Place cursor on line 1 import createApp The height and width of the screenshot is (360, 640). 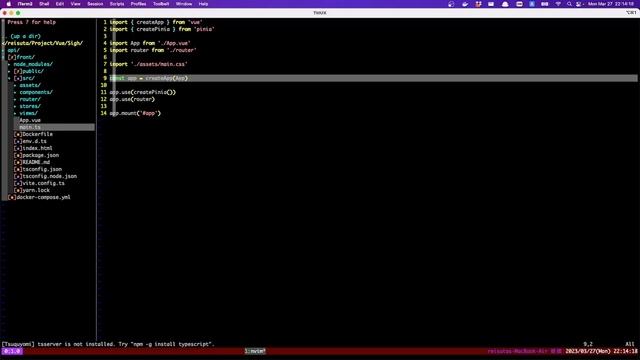(156, 22)
